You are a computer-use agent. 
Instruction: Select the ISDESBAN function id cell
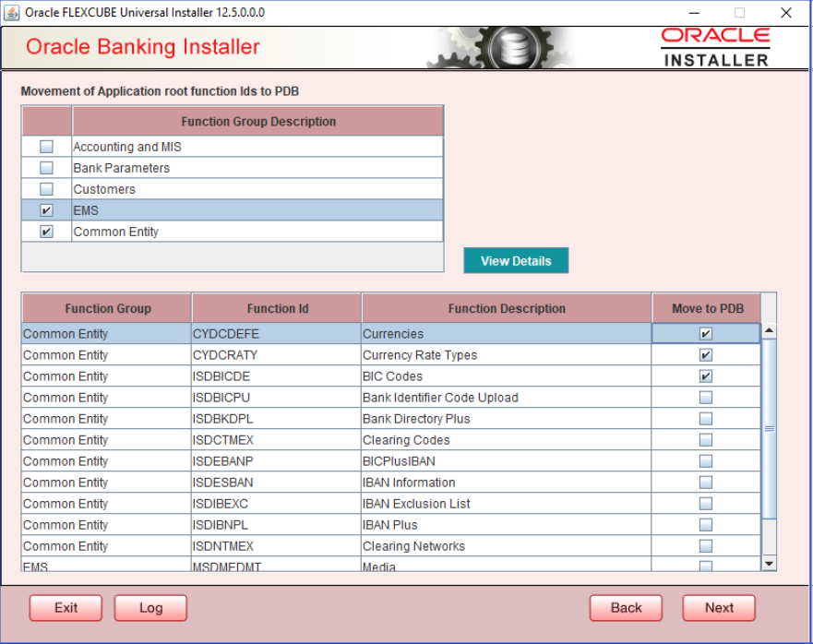276,483
